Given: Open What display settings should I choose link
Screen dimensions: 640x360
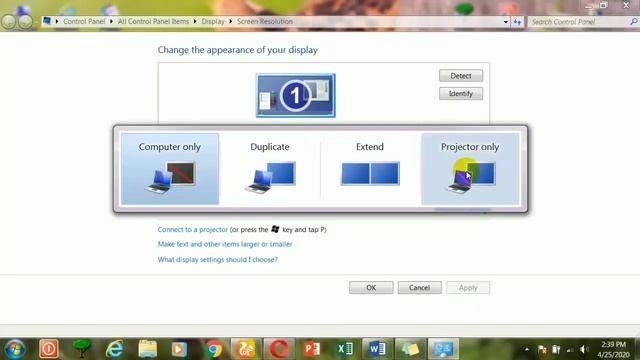Looking at the screenshot, I should click(x=218, y=260).
